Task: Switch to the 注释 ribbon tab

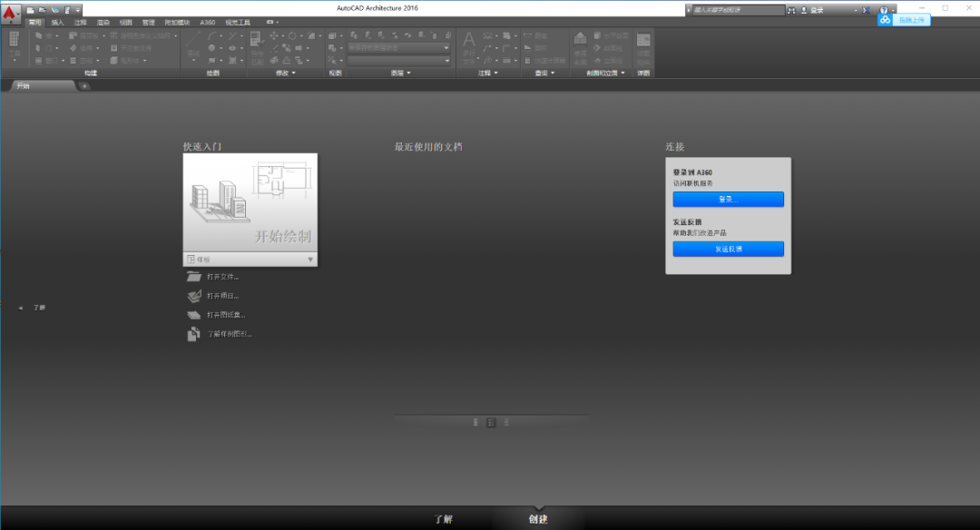Action: point(81,23)
